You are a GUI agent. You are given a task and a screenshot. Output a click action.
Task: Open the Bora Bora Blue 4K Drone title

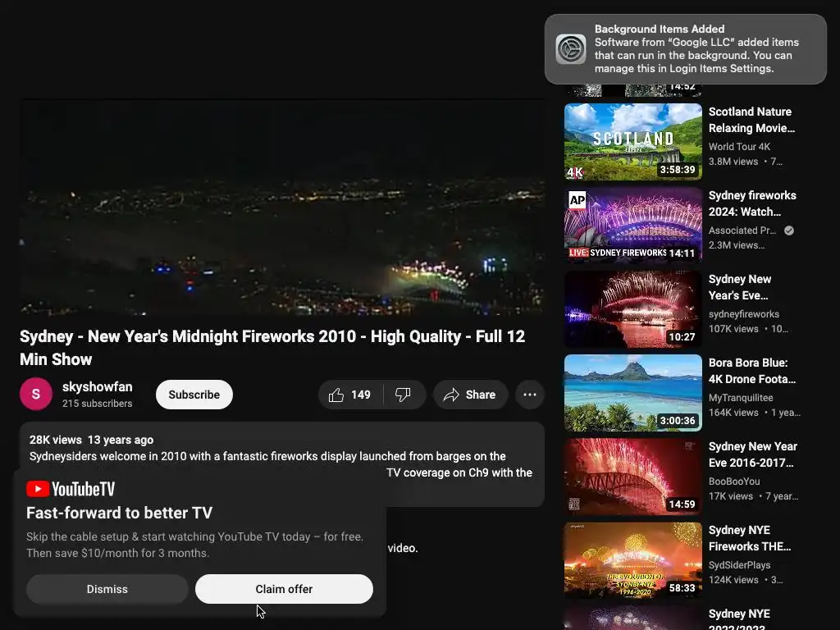[x=752, y=371]
